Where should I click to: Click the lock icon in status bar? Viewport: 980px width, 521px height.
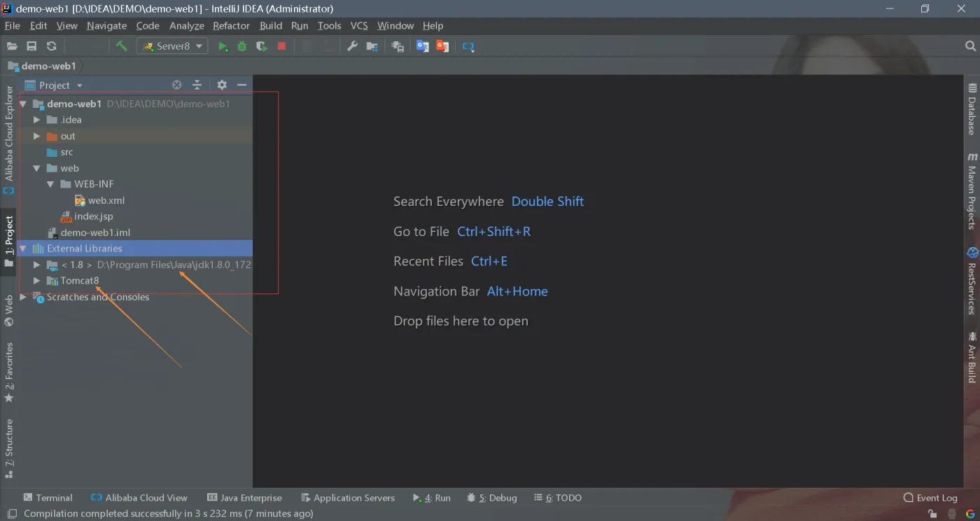(x=932, y=513)
